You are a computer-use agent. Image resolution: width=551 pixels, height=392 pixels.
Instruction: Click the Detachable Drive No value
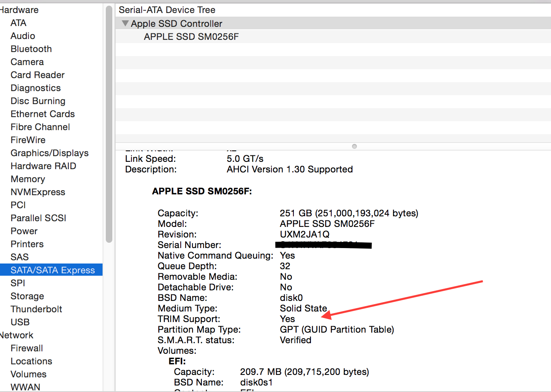tap(286, 287)
